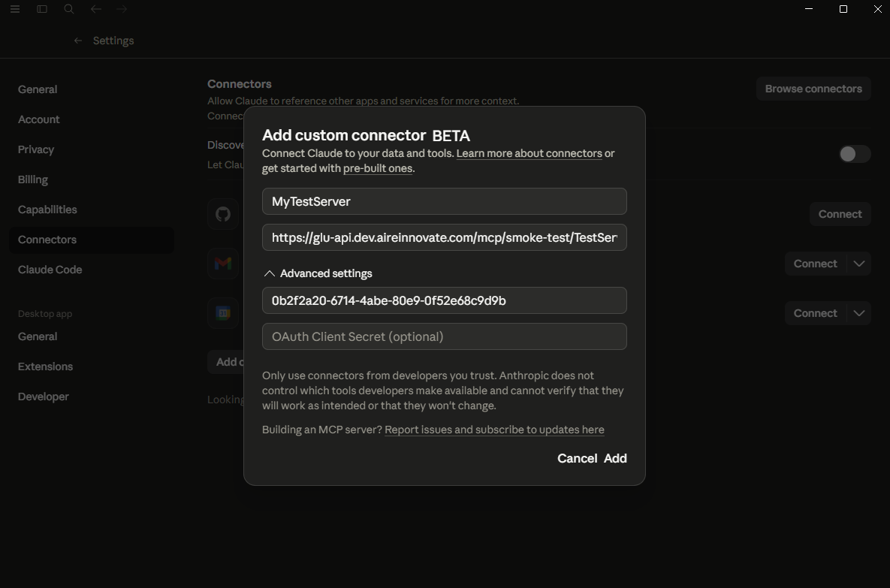This screenshot has width=890, height=588.
Task: Click the search magnifier icon
Action: point(68,9)
